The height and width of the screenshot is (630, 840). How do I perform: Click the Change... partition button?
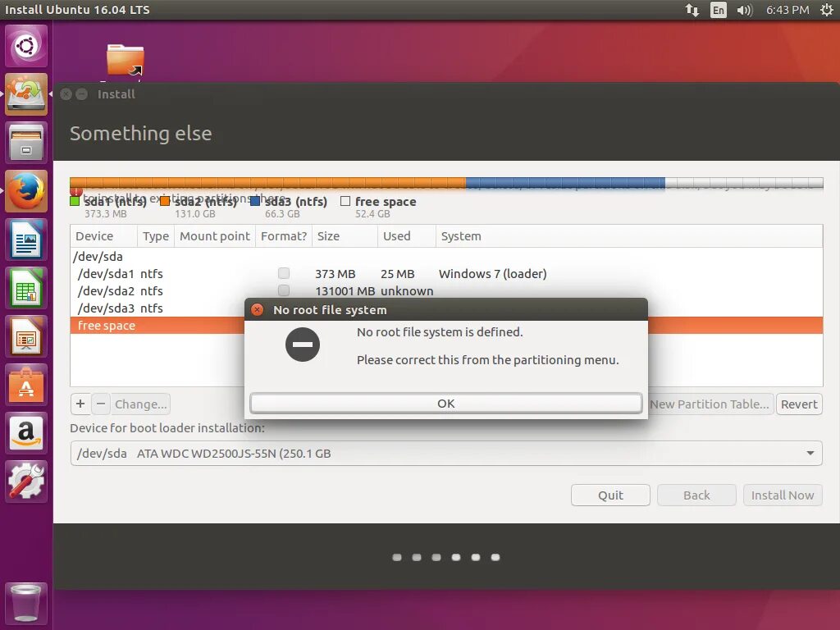point(141,404)
